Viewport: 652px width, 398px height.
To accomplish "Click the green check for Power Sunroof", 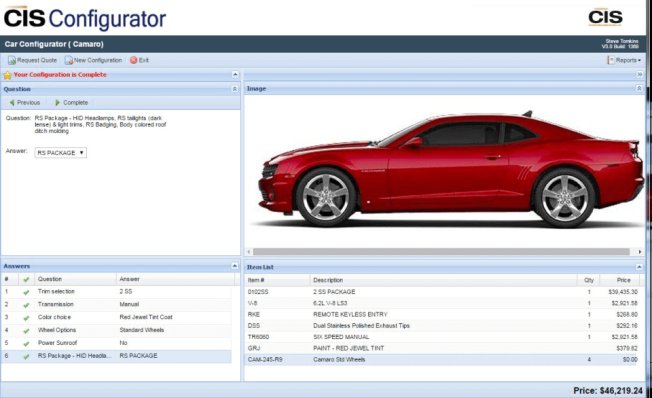I will click(x=26, y=344).
